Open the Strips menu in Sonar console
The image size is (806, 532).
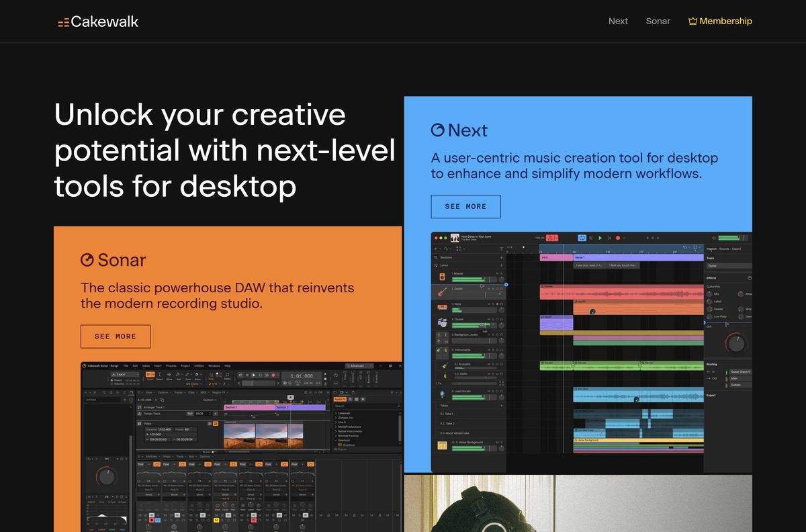coord(167,456)
